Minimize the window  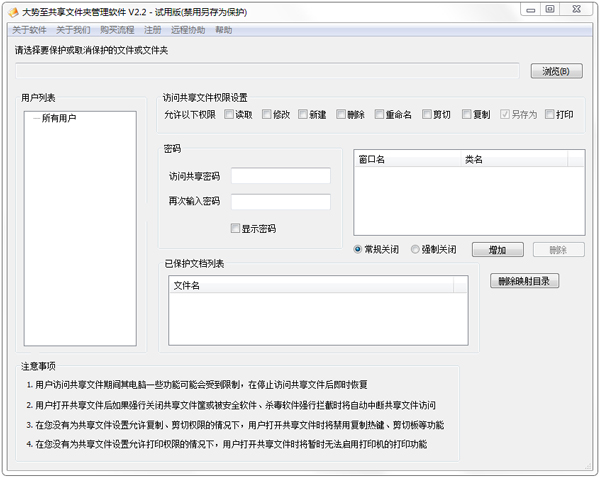[x=531, y=10]
